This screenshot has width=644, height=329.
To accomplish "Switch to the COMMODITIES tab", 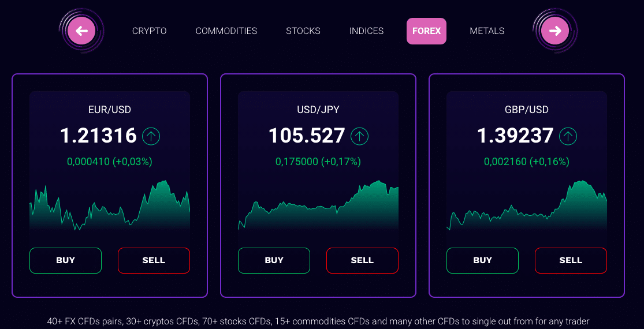I will [x=226, y=31].
